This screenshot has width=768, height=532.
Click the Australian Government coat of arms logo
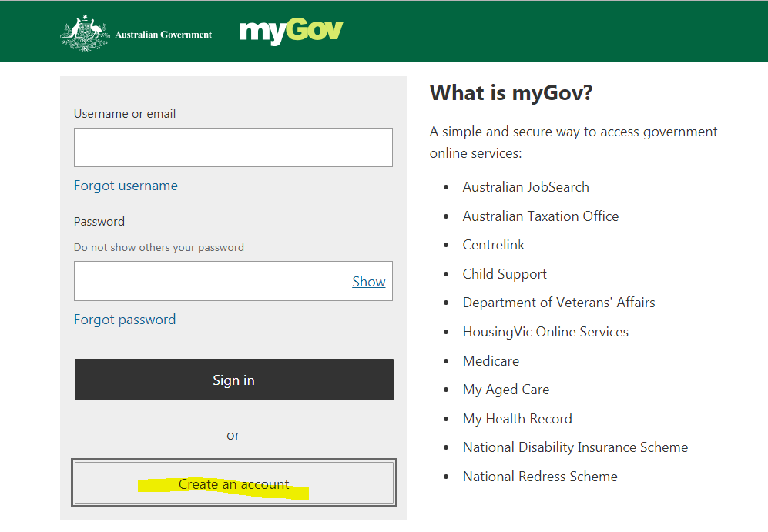pos(85,33)
